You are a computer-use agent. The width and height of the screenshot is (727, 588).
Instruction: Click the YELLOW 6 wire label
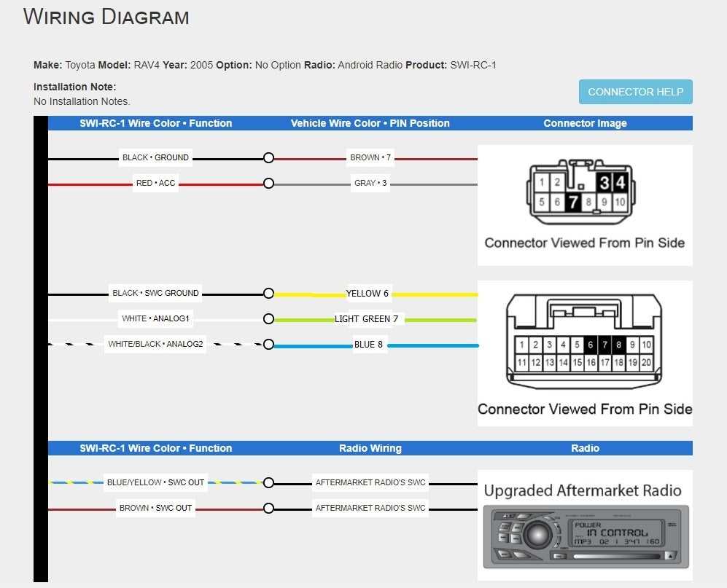(368, 294)
